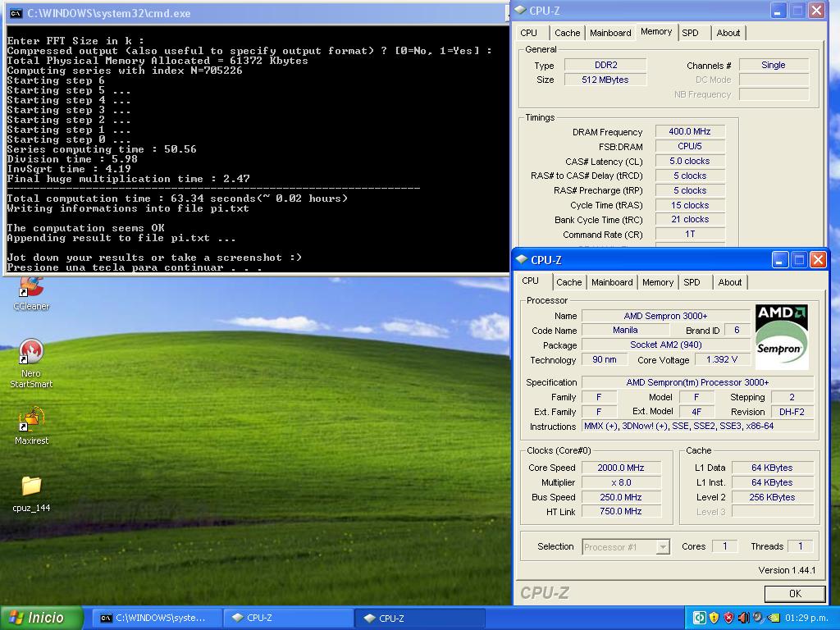Click the 250.0 MHz bus speed value
The image size is (840, 630).
tap(621, 497)
